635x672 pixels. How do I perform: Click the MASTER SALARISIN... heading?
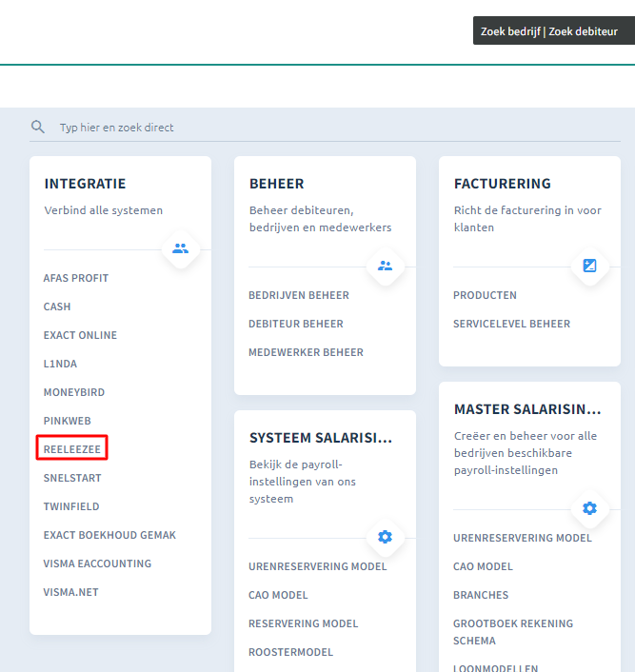[x=527, y=409]
